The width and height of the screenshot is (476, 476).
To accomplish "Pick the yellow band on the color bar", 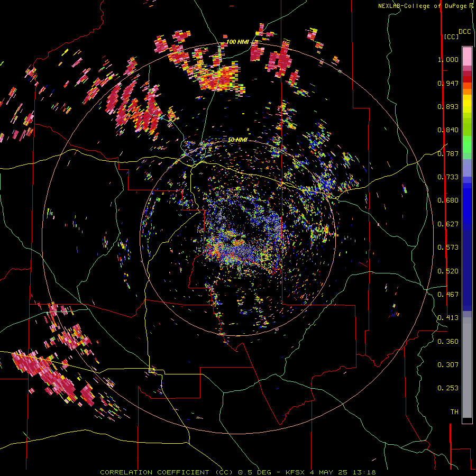I will (467, 104).
